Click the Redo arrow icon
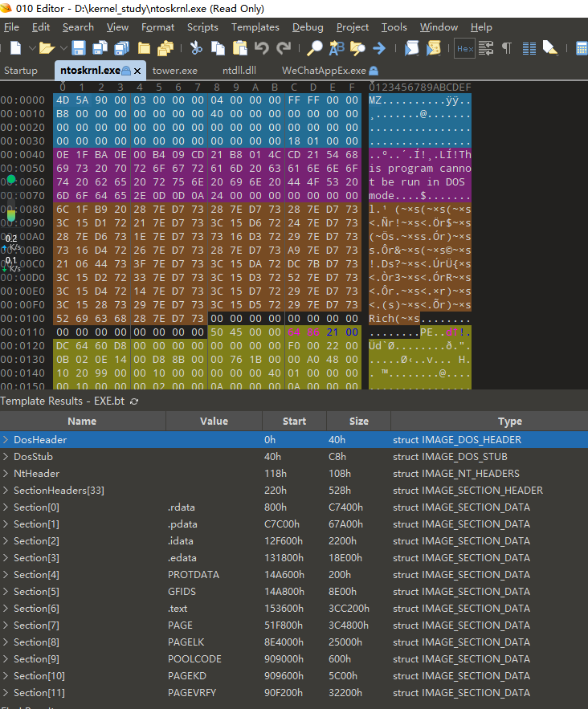 [x=284, y=48]
